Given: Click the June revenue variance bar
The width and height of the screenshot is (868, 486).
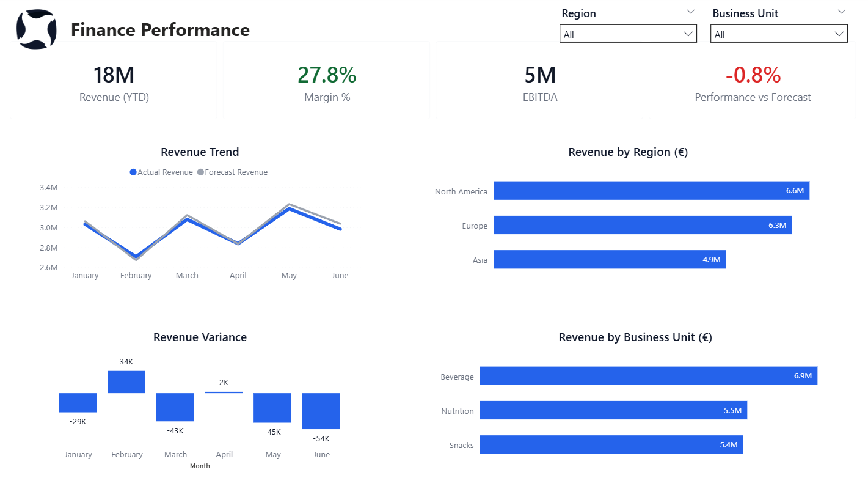Looking at the screenshot, I should 321,411.
